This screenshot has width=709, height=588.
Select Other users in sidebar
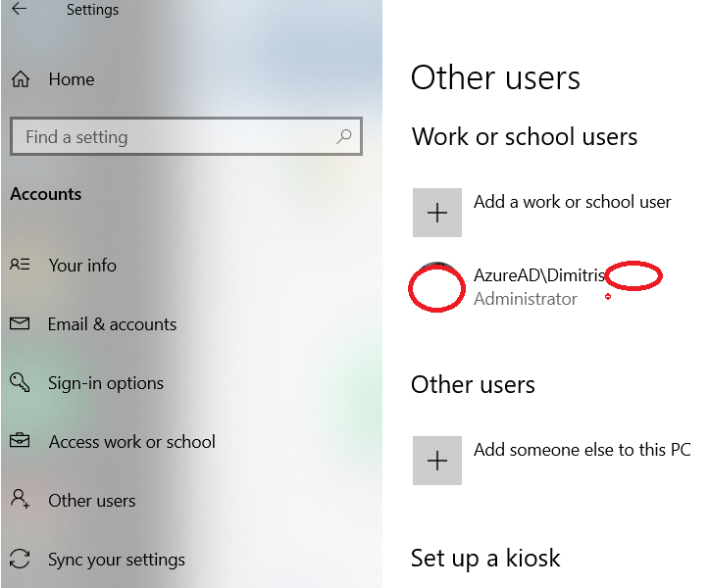click(x=92, y=501)
